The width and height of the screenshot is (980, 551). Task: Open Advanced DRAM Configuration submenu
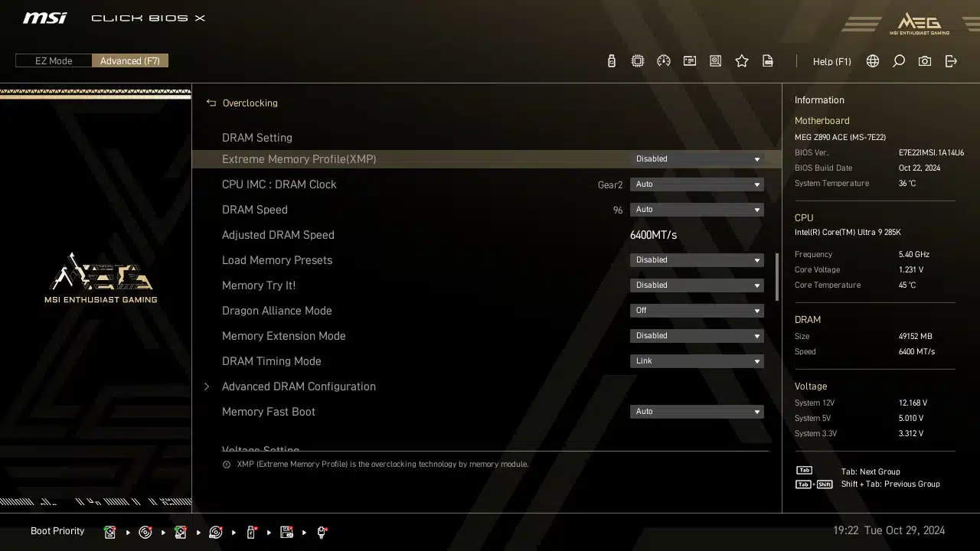[x=299, y=386]
